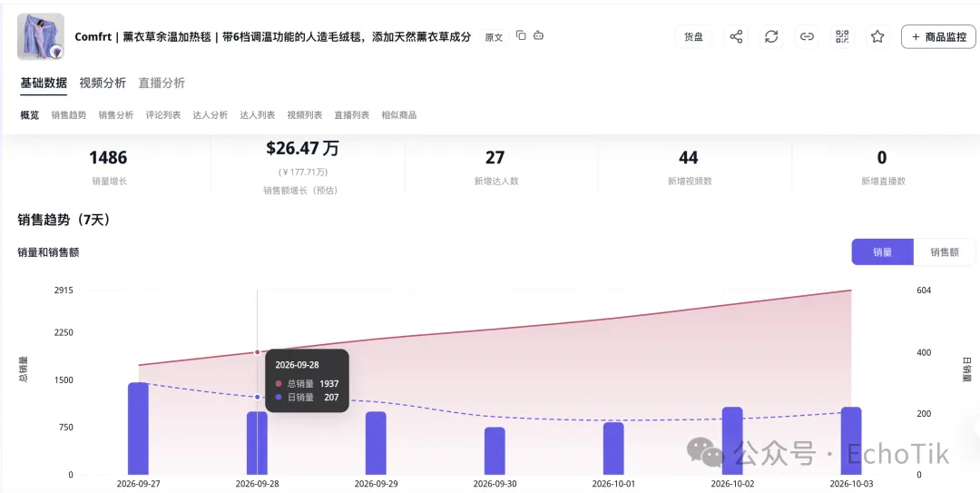980x493 pixels.
Task: Favorite the product with the star icon
Action: [x=877, y=37]
